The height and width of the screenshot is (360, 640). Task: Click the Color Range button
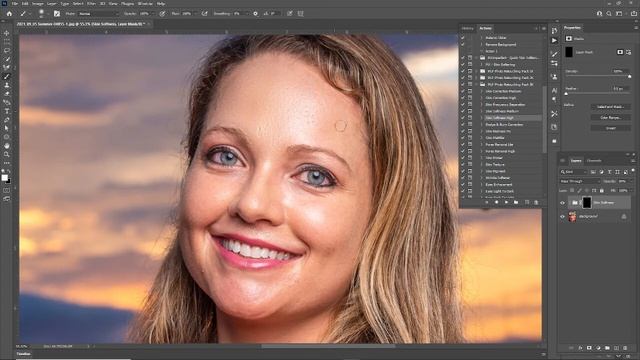click(611, 118)
